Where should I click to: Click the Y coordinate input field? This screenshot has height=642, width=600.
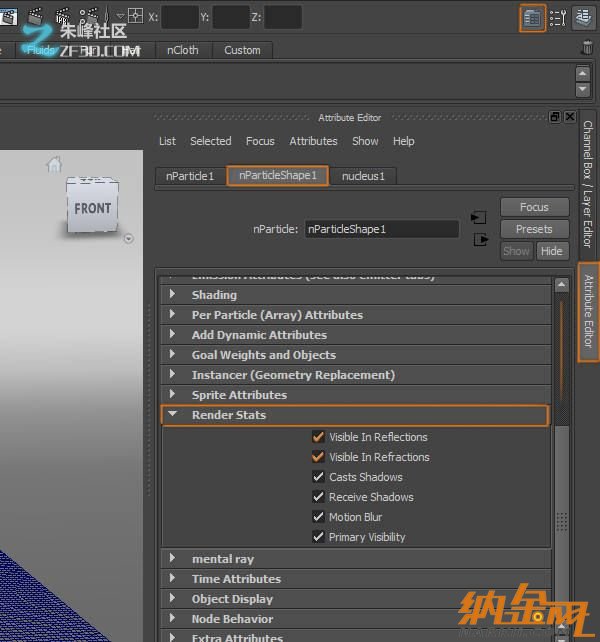[231, 17]
